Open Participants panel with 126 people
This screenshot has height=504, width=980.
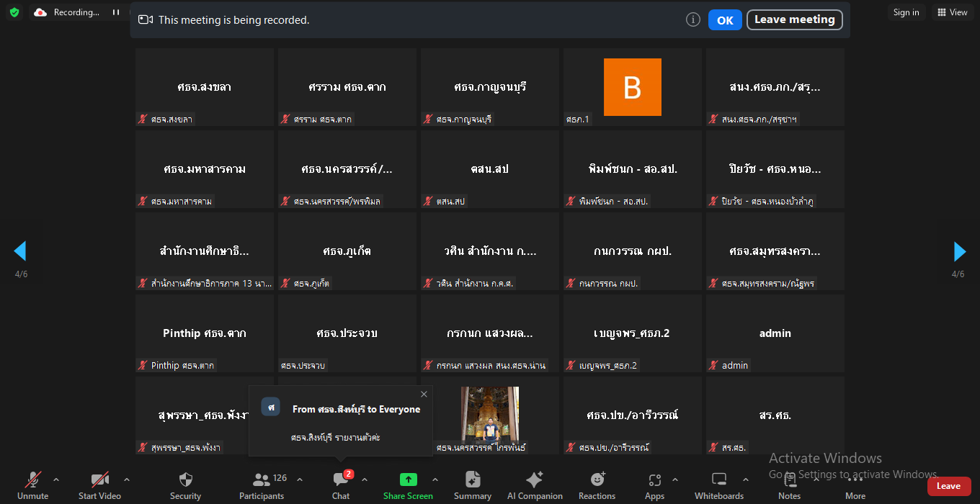click(x=262, y=486)
